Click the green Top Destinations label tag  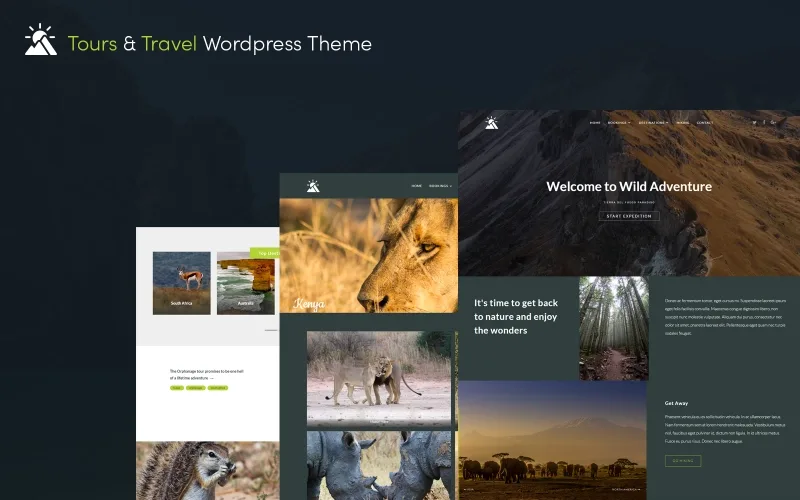(x=265, y=253)
